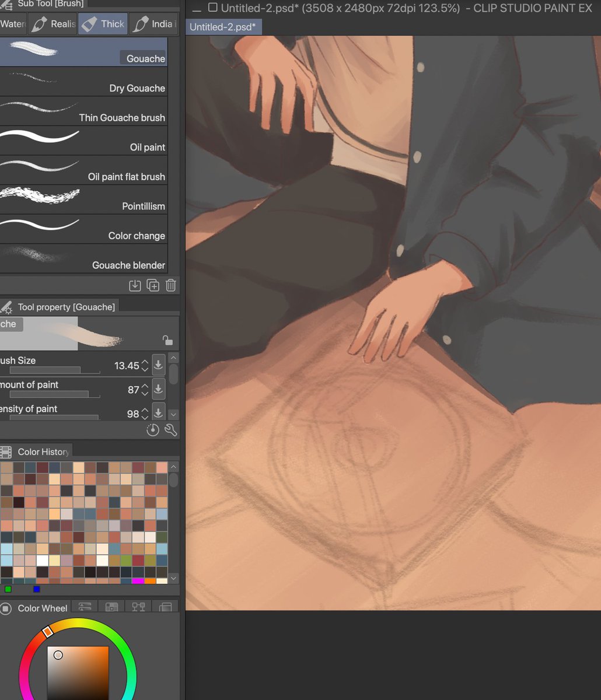Viewport: 601px width, 700px height.
Task: Open the Color Wheel tab
Action: [x=35, y=608]
